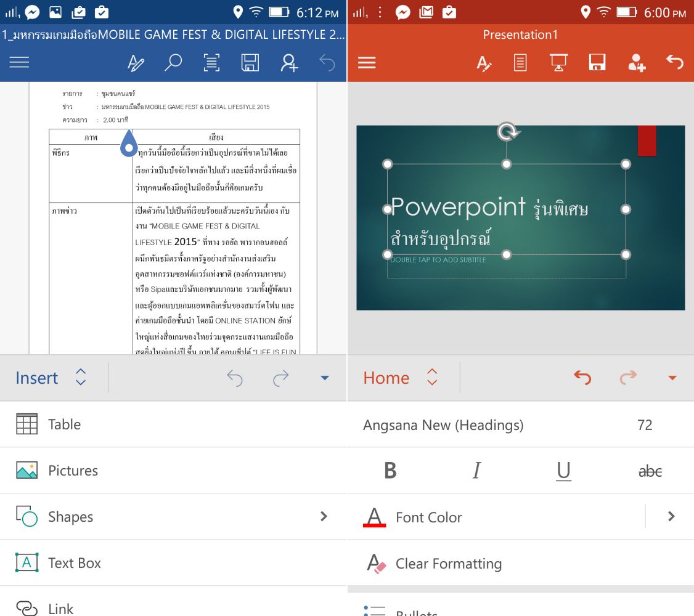The height and width of the screenshot is (616, 694).
Task: Collapse Word ribbon with down arrow
Action: 325,378
